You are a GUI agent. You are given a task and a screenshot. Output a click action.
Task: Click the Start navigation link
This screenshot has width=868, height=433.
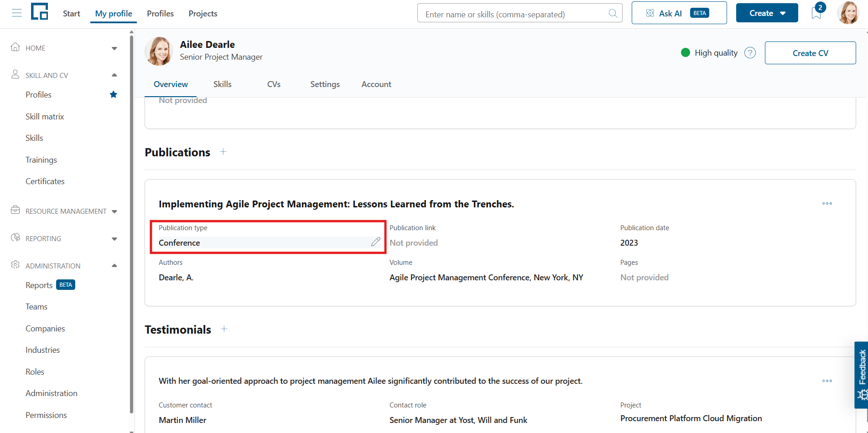coord(72,14)
